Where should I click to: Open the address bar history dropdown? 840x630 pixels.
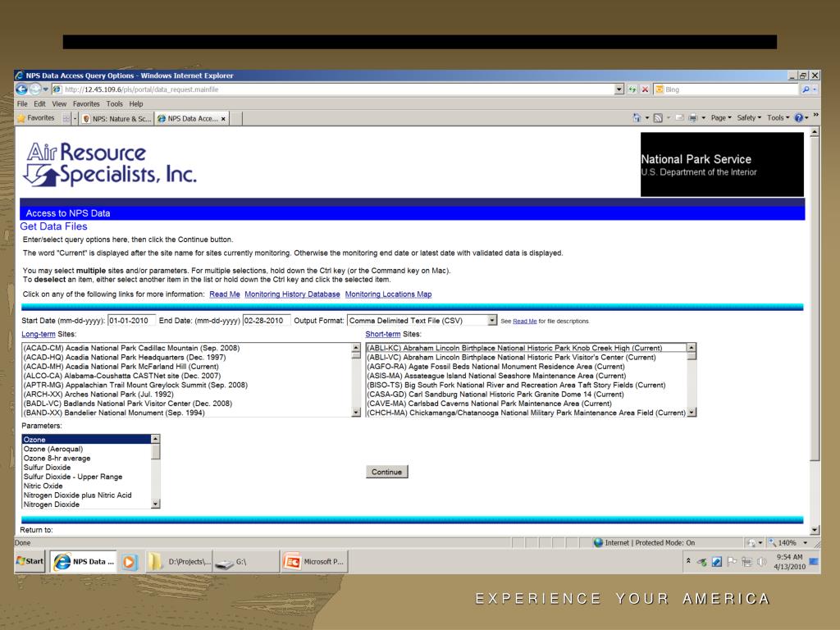(x=619, y=89)
